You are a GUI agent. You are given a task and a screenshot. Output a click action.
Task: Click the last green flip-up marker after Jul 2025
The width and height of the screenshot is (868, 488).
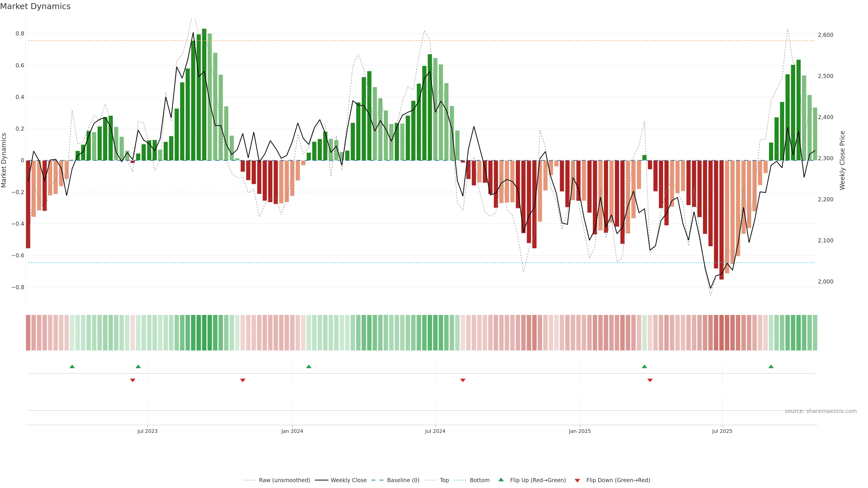coord(771,366)
